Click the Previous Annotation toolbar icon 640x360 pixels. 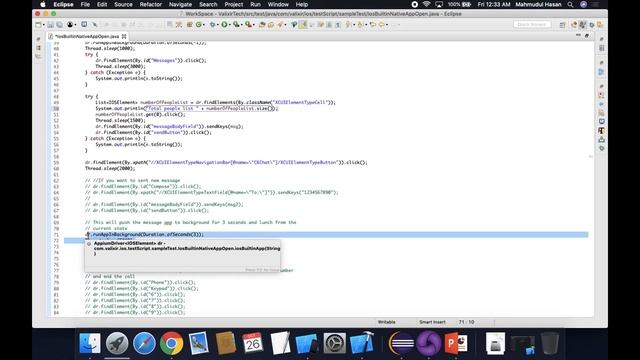tap(360, 25)
